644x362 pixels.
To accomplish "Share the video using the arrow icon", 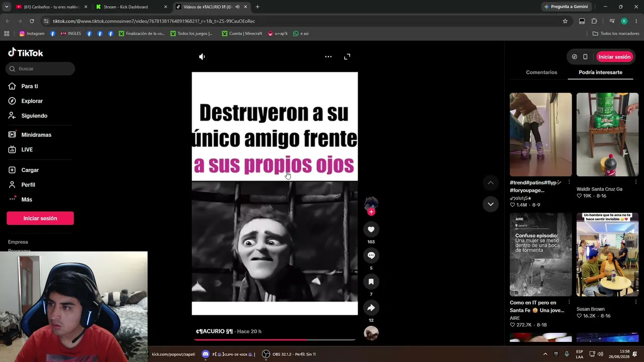I will pyautogui.click(x=371, y=308).
